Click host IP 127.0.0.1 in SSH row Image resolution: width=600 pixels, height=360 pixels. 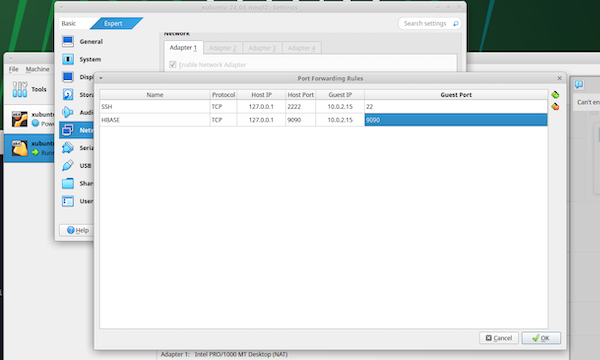coord(261,106)
